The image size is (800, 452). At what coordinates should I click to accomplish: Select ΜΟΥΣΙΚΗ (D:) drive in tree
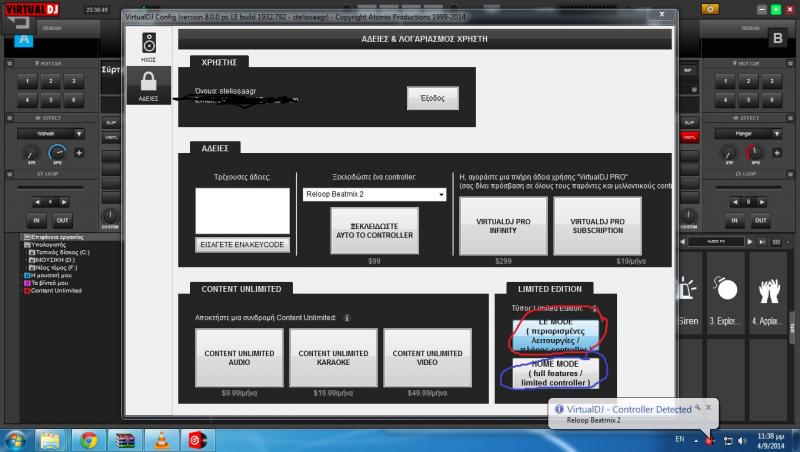click(52, 260)
